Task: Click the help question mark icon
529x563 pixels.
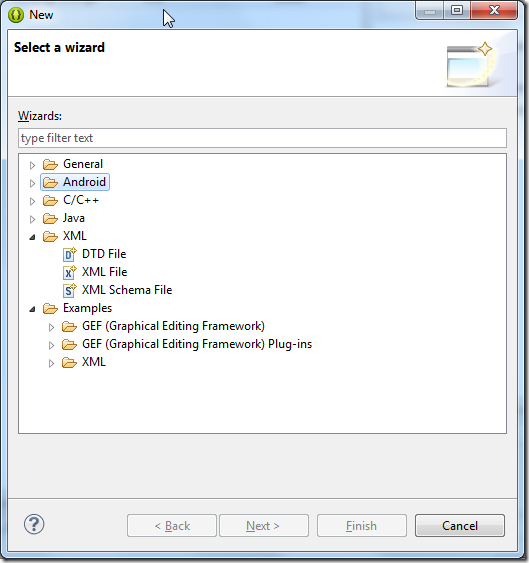Action: point(34,524)
